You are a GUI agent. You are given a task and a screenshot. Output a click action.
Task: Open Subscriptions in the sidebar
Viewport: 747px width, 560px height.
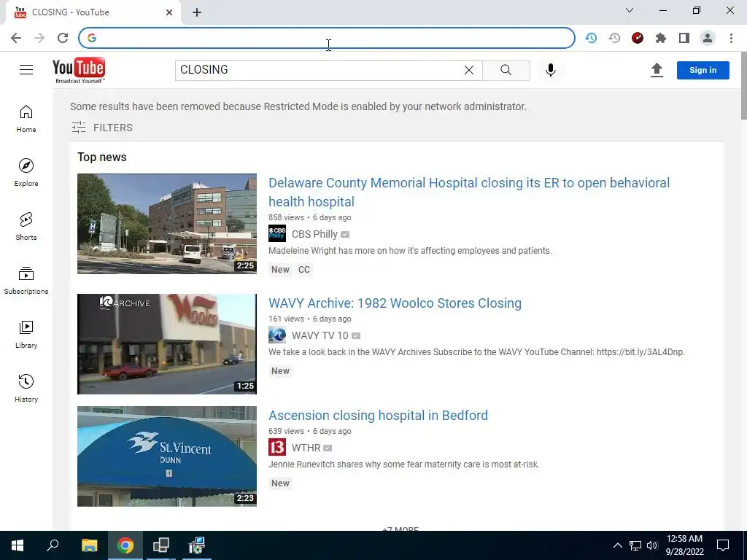26,281
